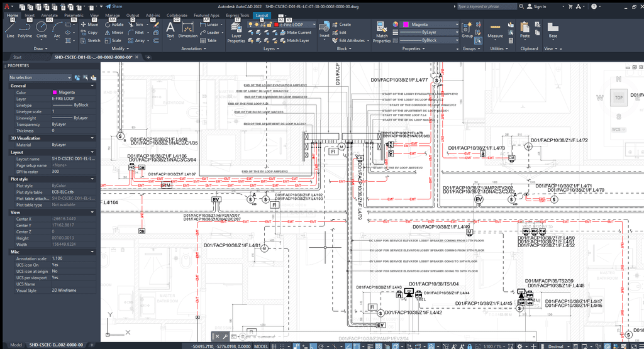
Task: Collapse the General properties section
Action: [x=93, y=86]
